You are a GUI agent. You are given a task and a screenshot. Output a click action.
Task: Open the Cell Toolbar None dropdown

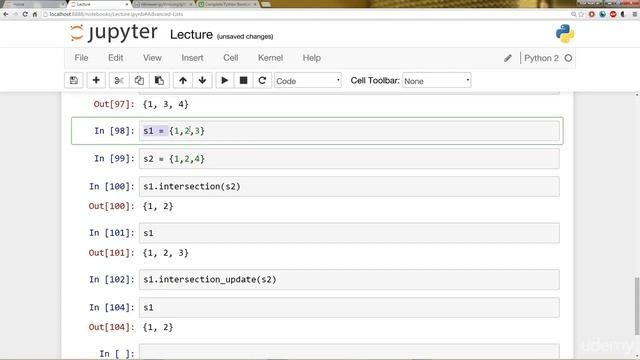(x=436, y=81)
